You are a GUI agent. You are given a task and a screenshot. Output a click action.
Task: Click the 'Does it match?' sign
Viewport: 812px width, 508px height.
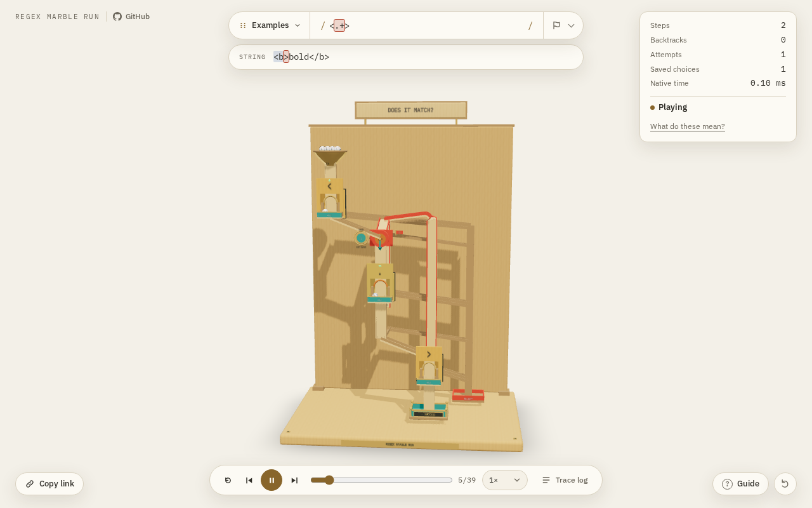[410, 110]
